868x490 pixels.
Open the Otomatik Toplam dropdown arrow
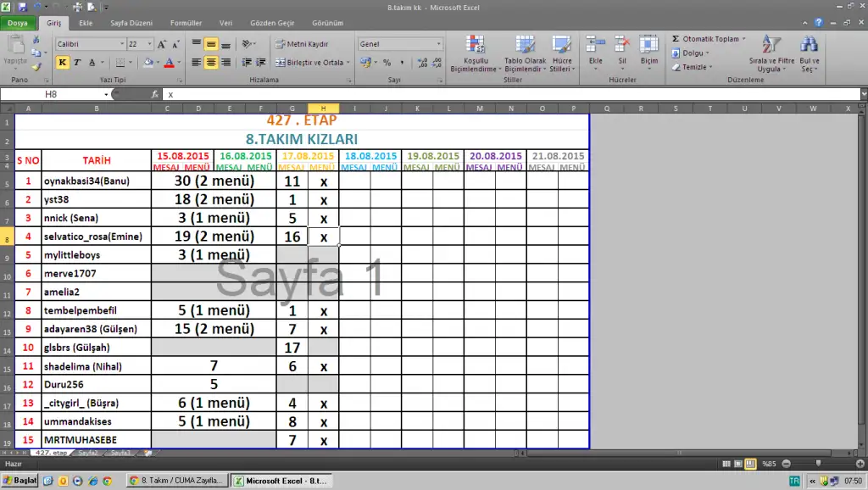click(743, 39)
